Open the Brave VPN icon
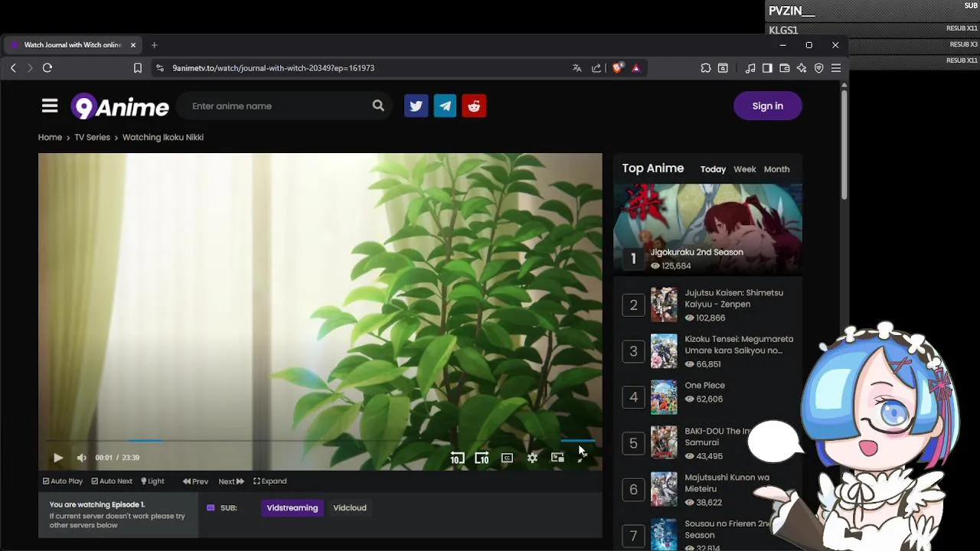 pyautogui.click(x=818, y=68)
